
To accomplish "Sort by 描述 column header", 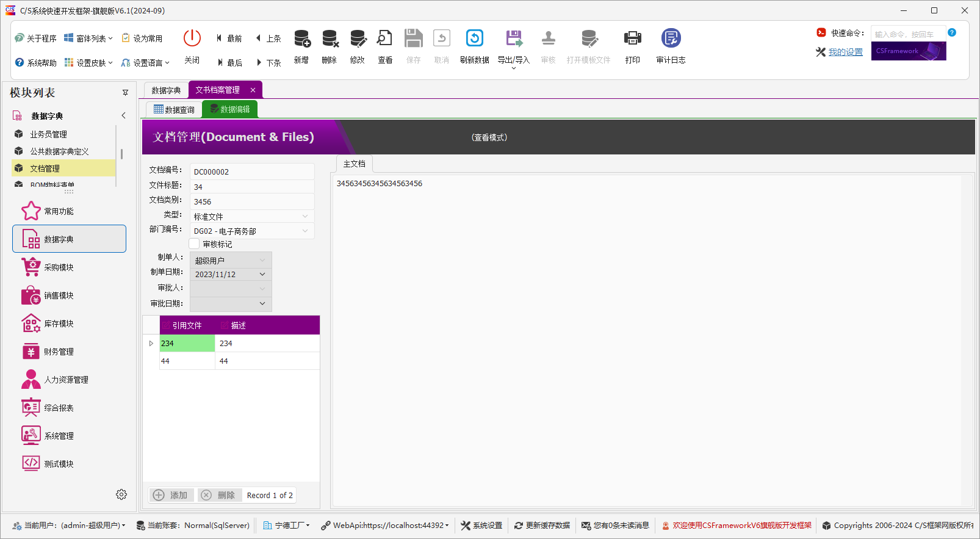I will [x=268, y=325].
